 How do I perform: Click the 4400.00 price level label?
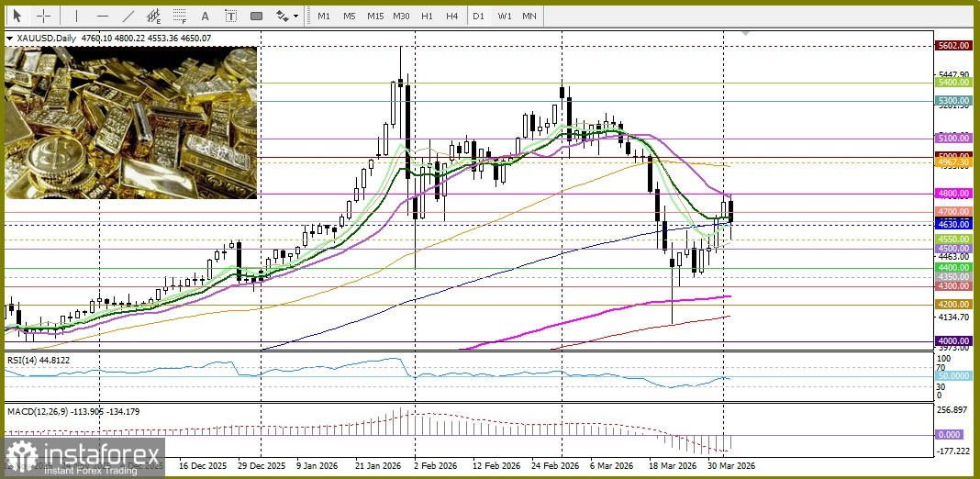[953, 267]
